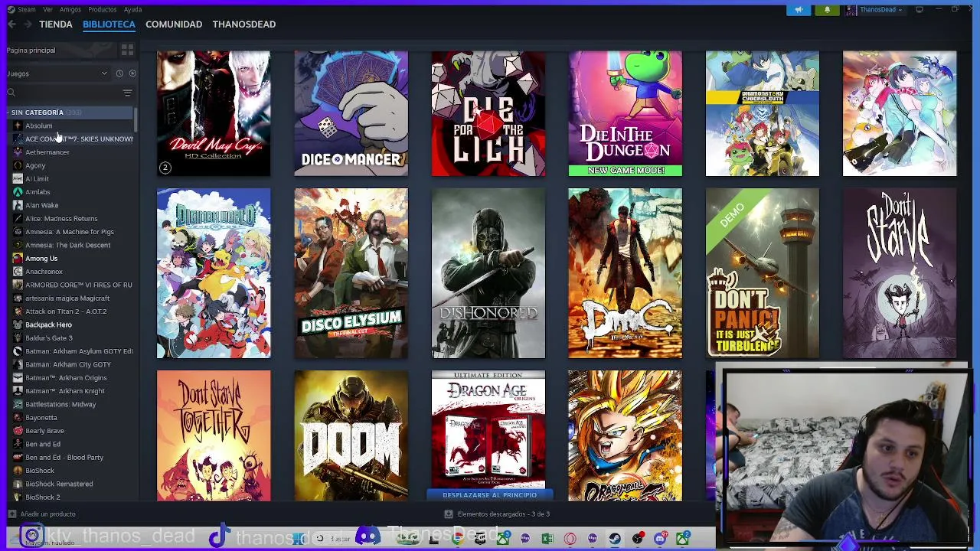The width and height of the screenshot is (980, 551).
Task: Select Backpack Hero in the list
Action: point(48,324)
